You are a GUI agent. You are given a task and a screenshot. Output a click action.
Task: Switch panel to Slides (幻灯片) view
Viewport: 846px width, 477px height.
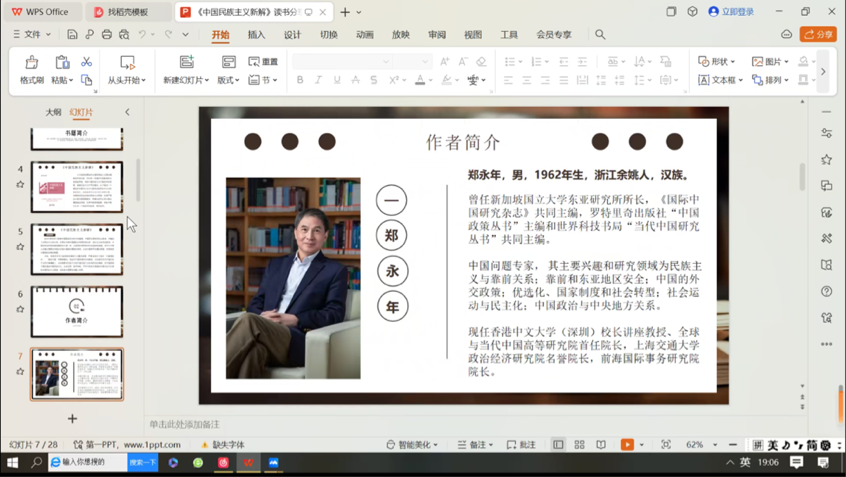tap(81, 112)
